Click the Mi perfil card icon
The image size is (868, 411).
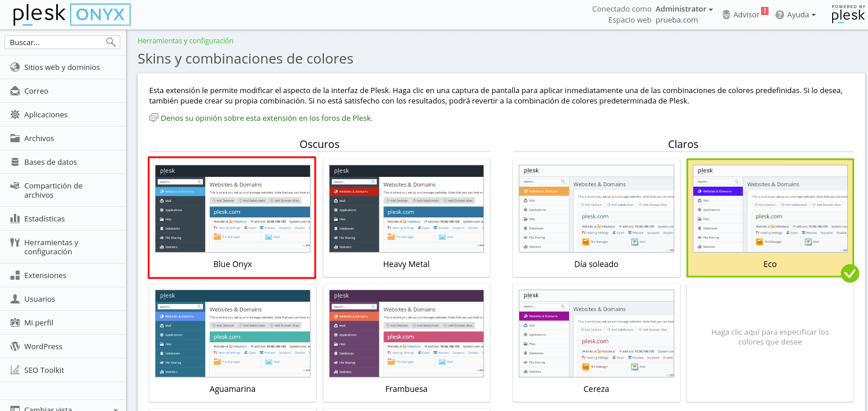point(15,323)
